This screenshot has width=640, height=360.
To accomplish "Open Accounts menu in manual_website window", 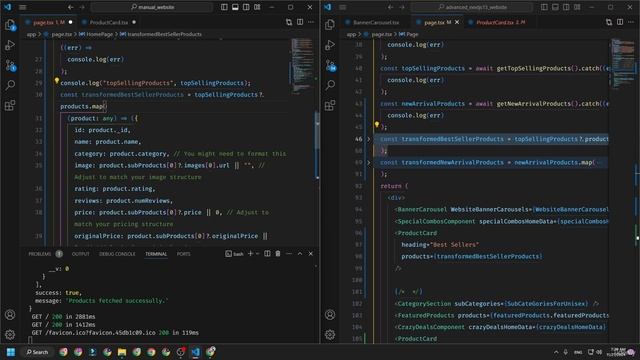I will tap(10, 315).
